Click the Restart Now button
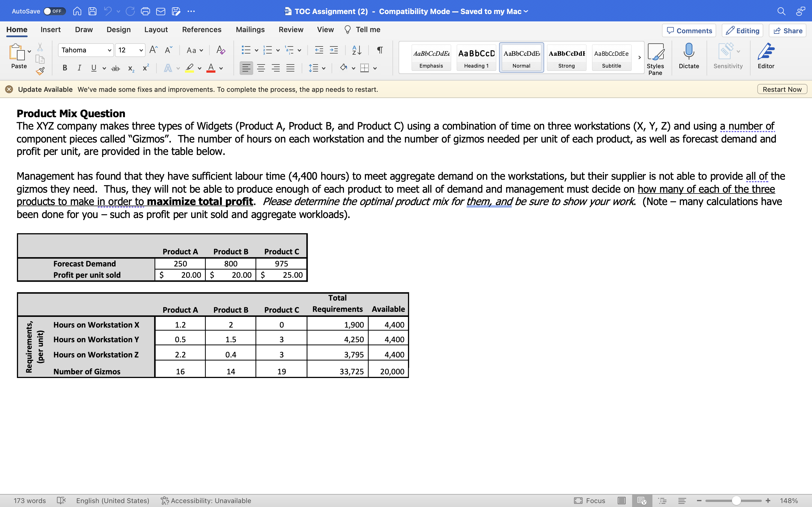 [782, 90]
